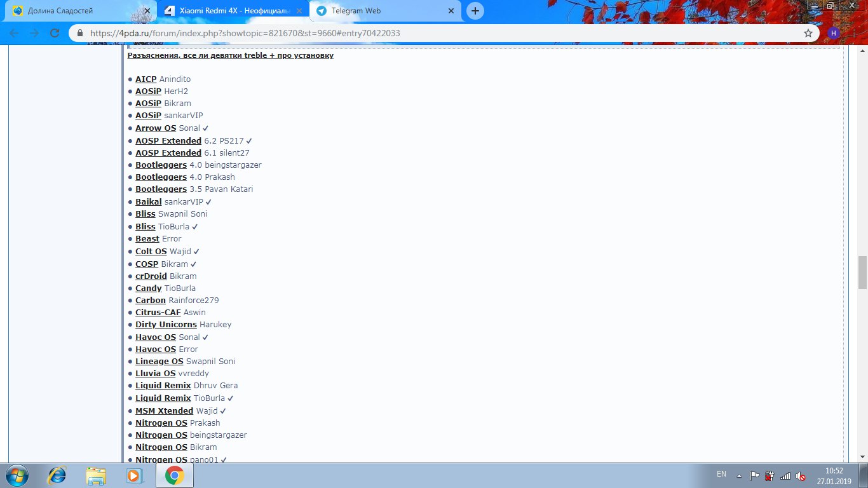This screenshot has height=488, width=868.
Task: Open Havoc OS Sonal link
Action: coord(156,337)
